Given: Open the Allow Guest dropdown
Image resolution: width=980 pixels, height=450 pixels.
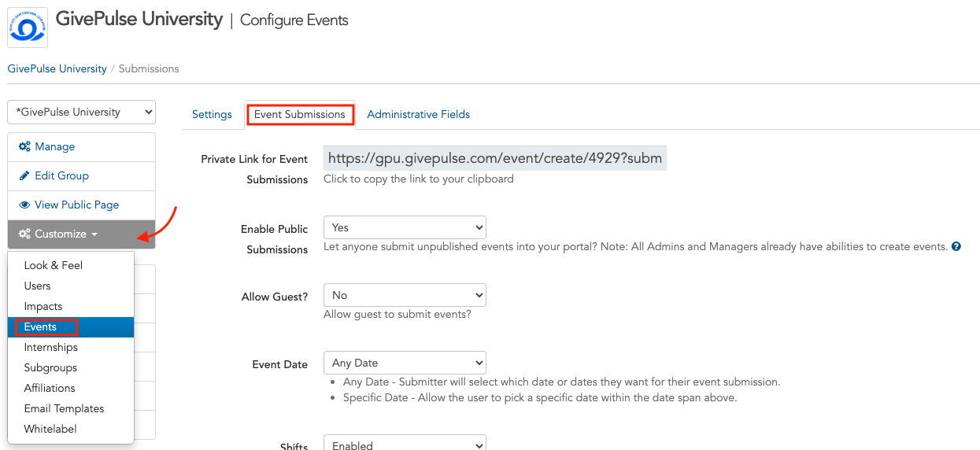Looking at the screenshot, I should click(405, 295).
